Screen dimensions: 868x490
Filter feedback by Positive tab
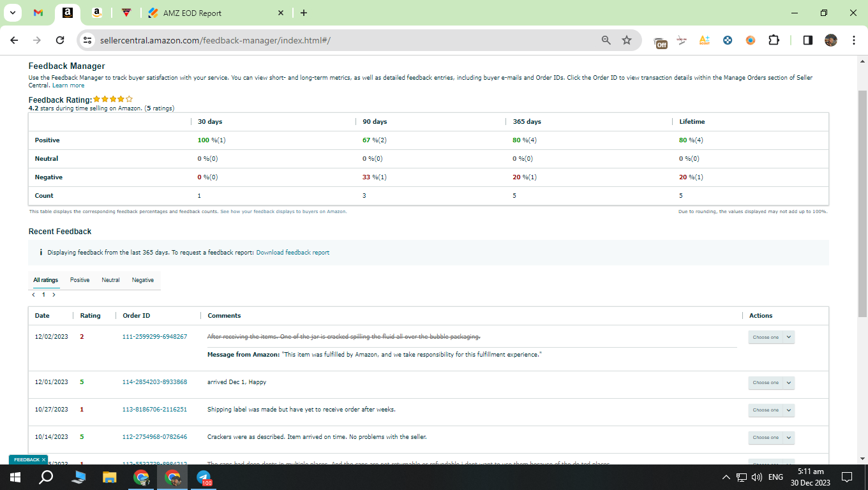80,280
